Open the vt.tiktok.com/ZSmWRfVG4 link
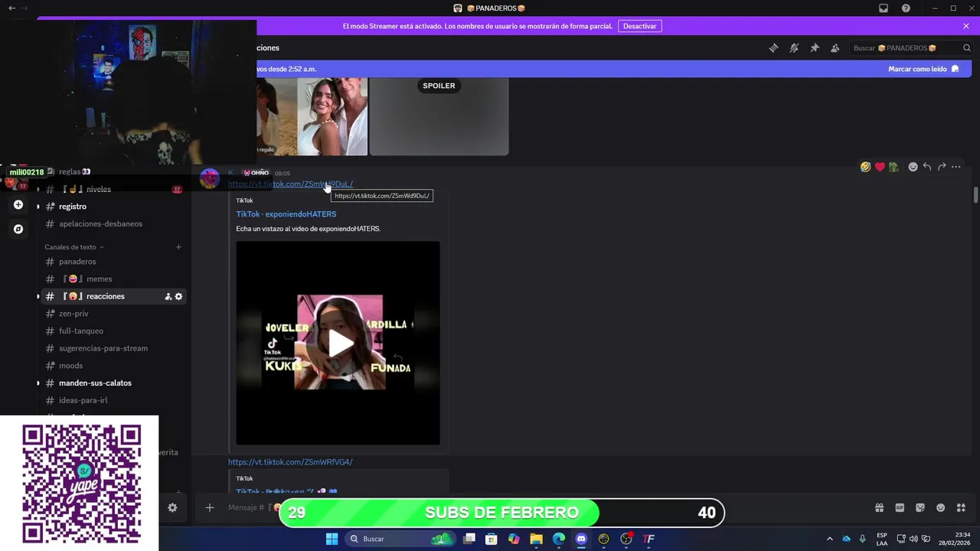Viewport: 980px width, 551px height. (290, 462)
